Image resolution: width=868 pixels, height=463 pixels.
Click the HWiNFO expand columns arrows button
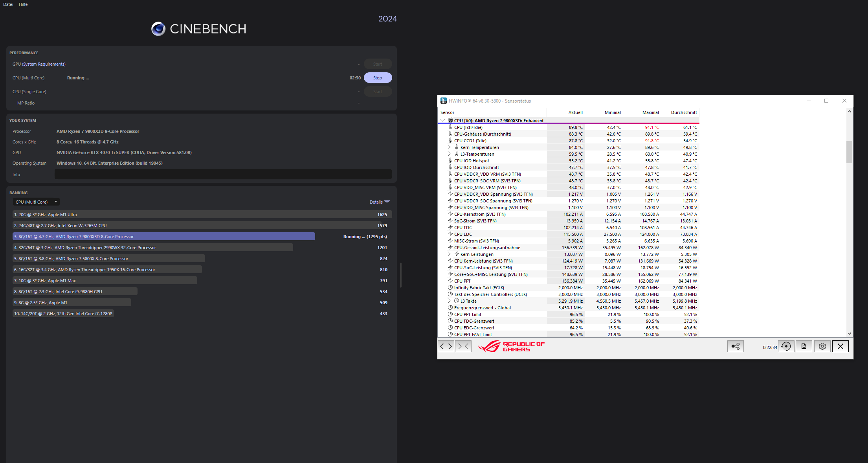click(x=446, y=346)
